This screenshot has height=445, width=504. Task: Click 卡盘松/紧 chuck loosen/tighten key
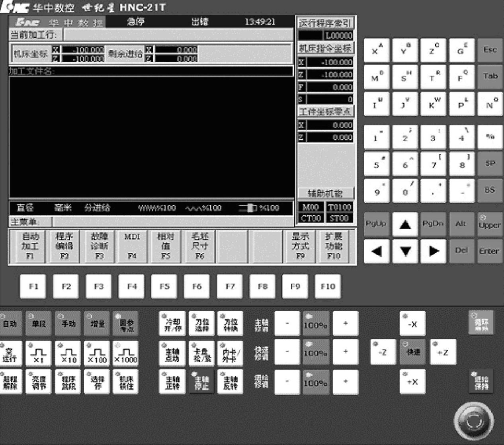(201, 353)
